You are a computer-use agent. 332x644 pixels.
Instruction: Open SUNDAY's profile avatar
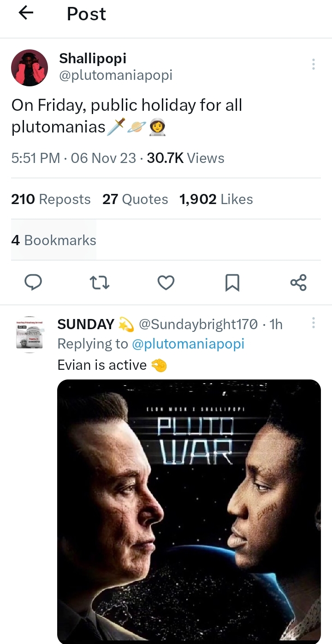click(30, 335)
